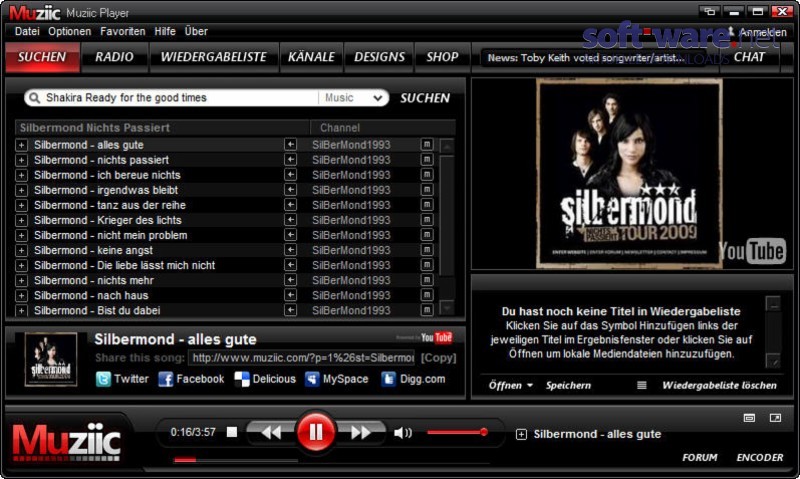Click the search text field
The height and width of the screenshot is (479, 800).
(181, 98)
